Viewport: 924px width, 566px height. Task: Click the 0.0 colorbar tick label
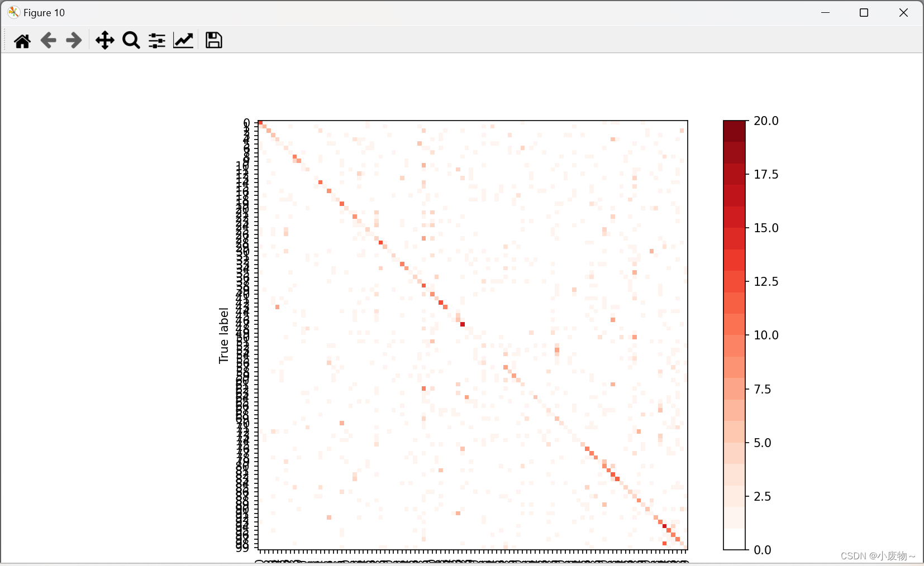(x=763, y=550)
